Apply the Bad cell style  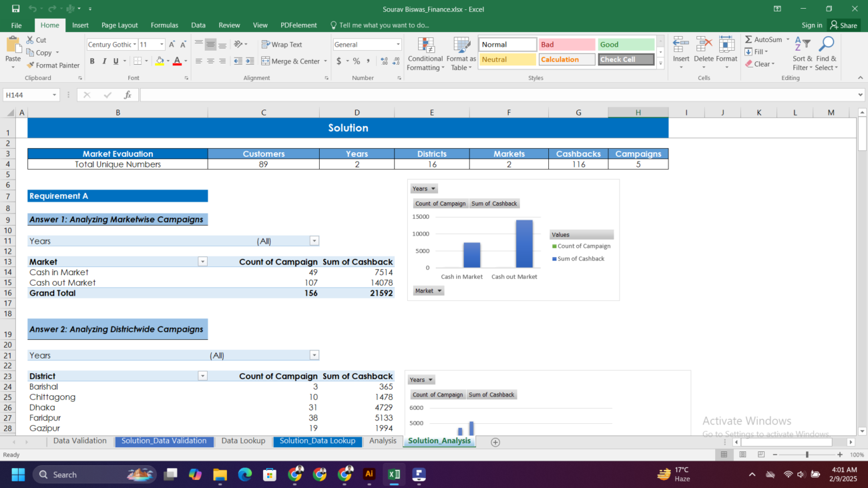tap(567, 45)
